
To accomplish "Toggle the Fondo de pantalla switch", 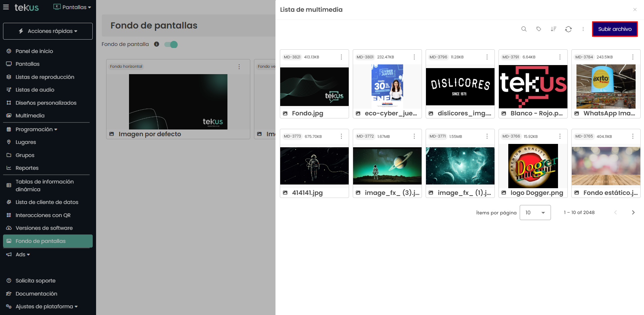I will point(171,44).
